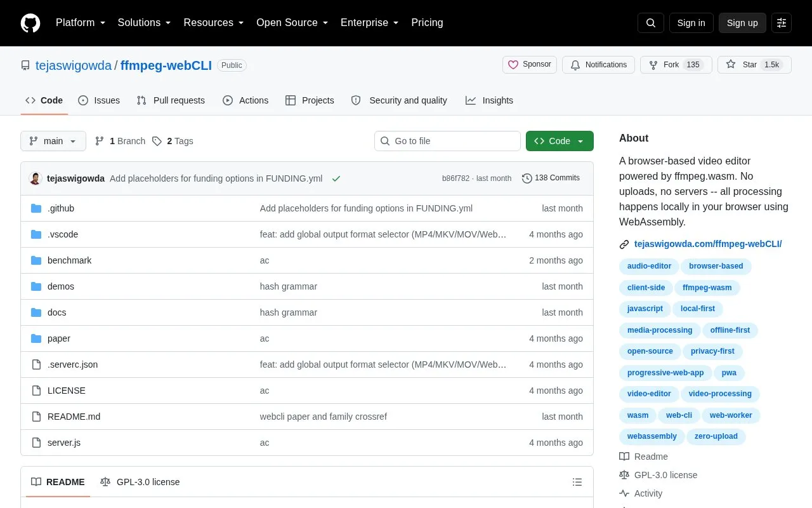Open the benchmark folder
This screenshot has width=812, height=508.
(x=69, y=260)
